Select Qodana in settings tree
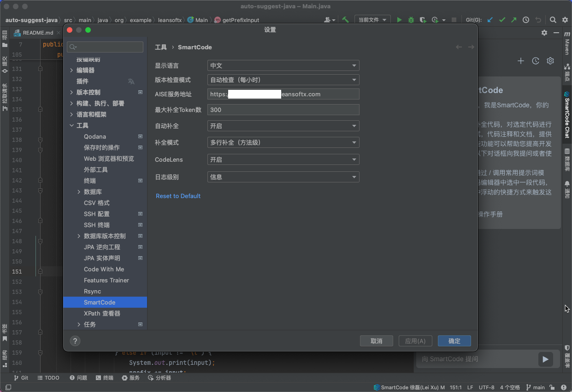 click(x=95, y=136)
